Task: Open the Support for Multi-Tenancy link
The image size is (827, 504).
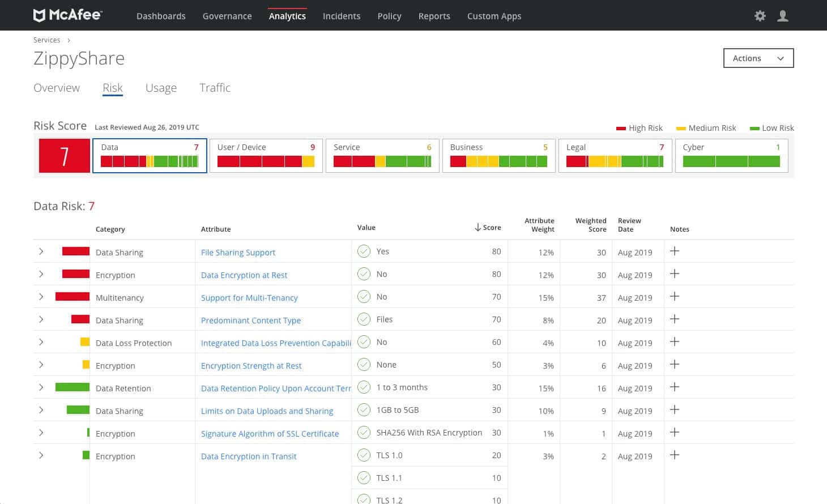Action: (x=249, y=298)
